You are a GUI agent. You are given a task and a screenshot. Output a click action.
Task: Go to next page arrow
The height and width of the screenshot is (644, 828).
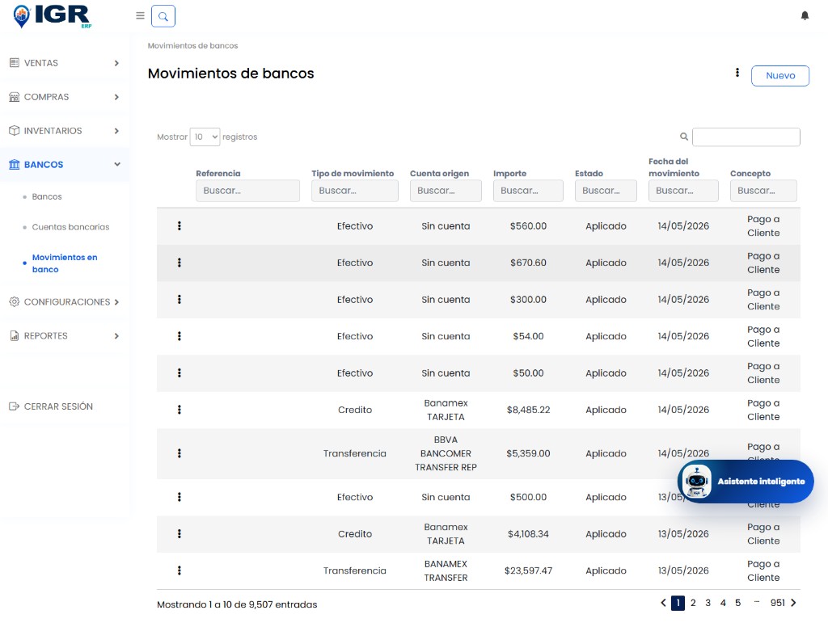(793, 603)
